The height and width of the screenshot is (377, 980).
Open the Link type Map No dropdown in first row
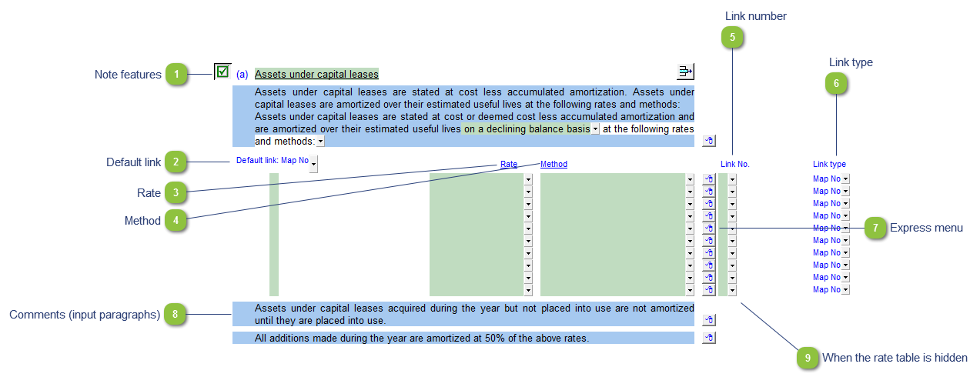pos(845,179)
